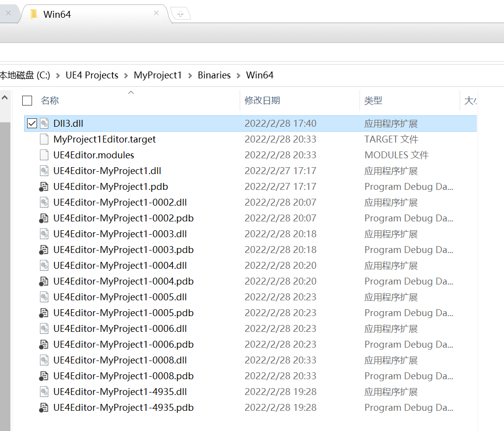Select UE4Editor-MyProject1-0003.pdb file name
This screenshot has height=431, width=504.
[x=123, y=250]
